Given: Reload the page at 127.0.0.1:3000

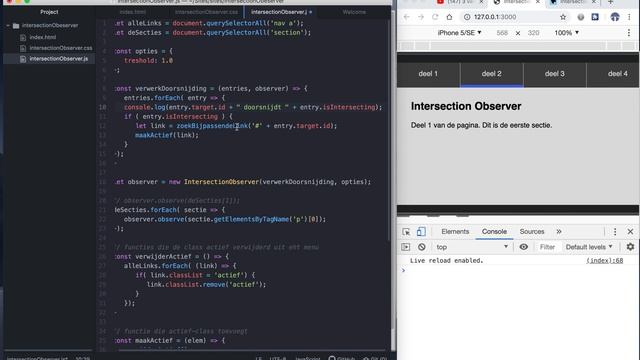Looking at the screenshot, I should pos(435,17).
